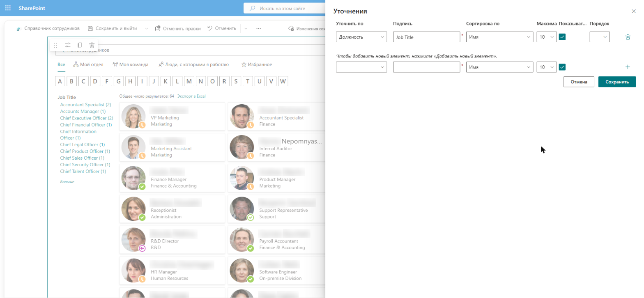Screen dimensions: 644x298
Task: Click the Отменить undo button
Action: [222, 28]
